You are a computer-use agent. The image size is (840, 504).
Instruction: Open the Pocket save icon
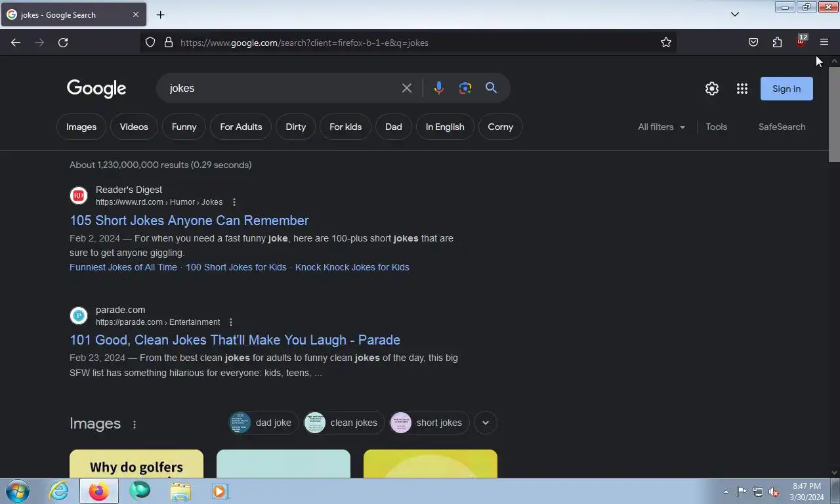[753, 43]
